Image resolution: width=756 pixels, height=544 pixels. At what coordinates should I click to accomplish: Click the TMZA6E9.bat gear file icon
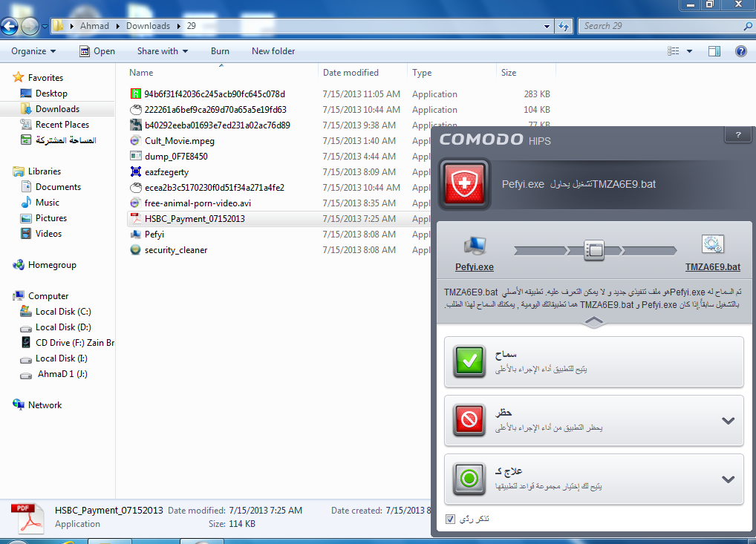713,245
